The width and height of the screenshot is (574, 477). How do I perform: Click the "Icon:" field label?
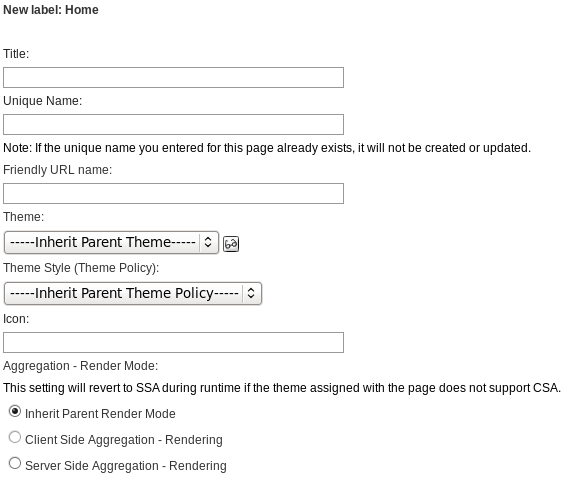click(x=16, y=319)
